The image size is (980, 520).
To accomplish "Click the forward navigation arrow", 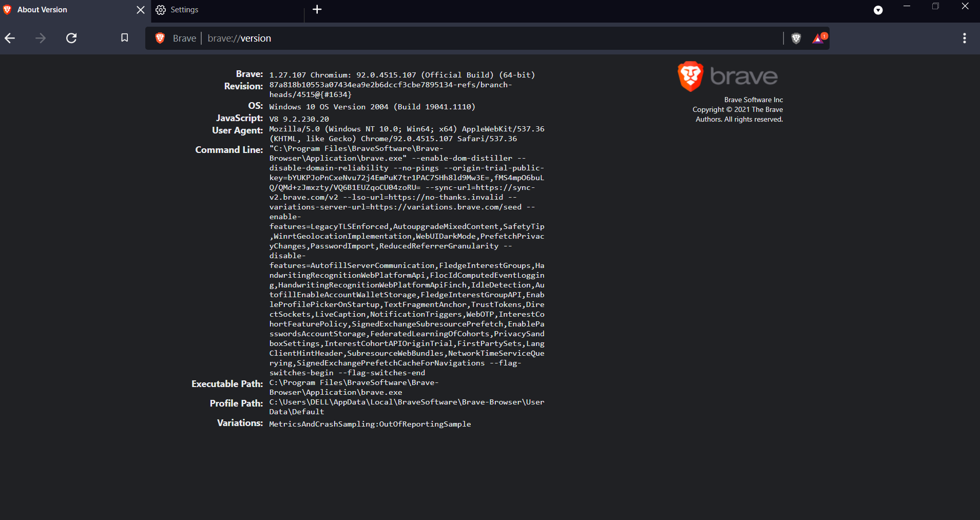I will (x=41, y=38).
